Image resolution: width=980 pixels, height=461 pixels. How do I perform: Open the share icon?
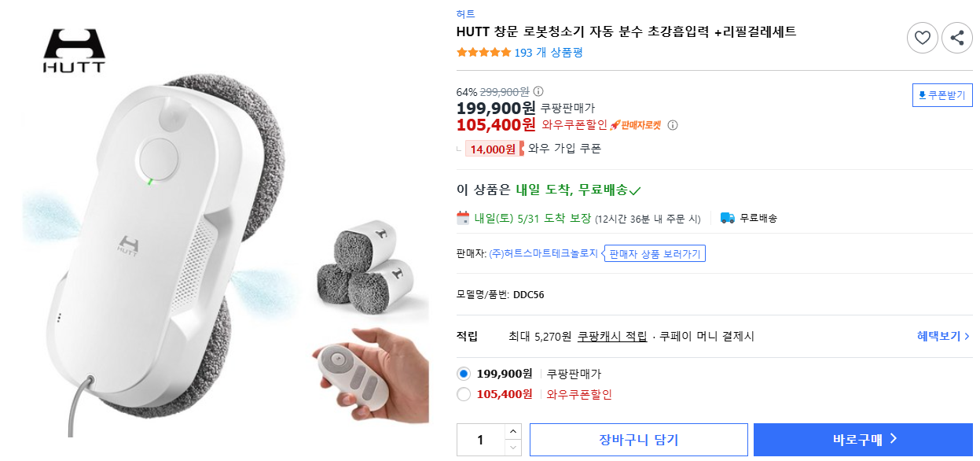(957, 38)
